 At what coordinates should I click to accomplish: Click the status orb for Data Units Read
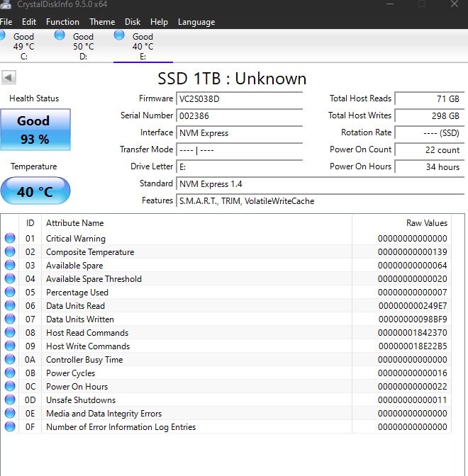point(10,305)
